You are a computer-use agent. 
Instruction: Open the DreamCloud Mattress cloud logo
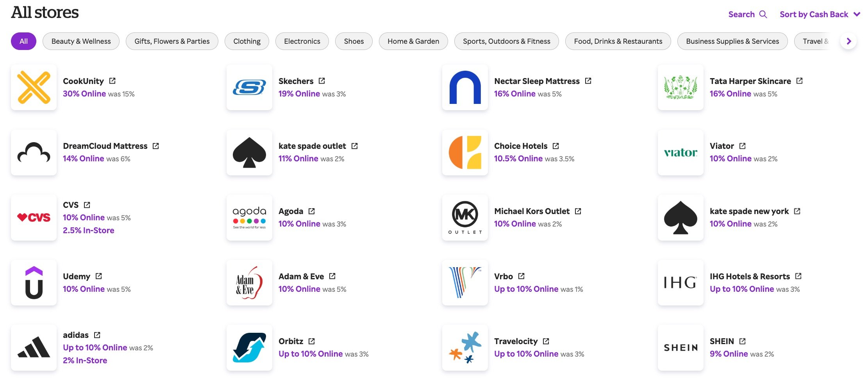[34, 152]
